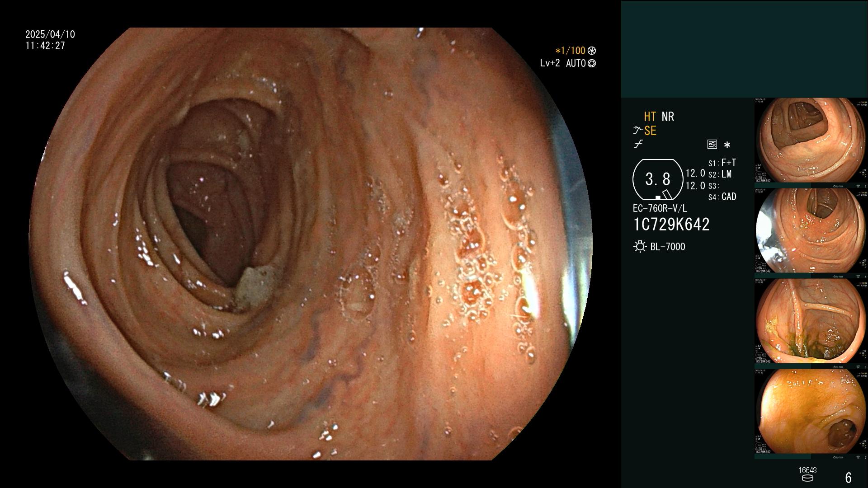
Task: Click the AUTO iris mode text
Action: click(x=576, y=63)
